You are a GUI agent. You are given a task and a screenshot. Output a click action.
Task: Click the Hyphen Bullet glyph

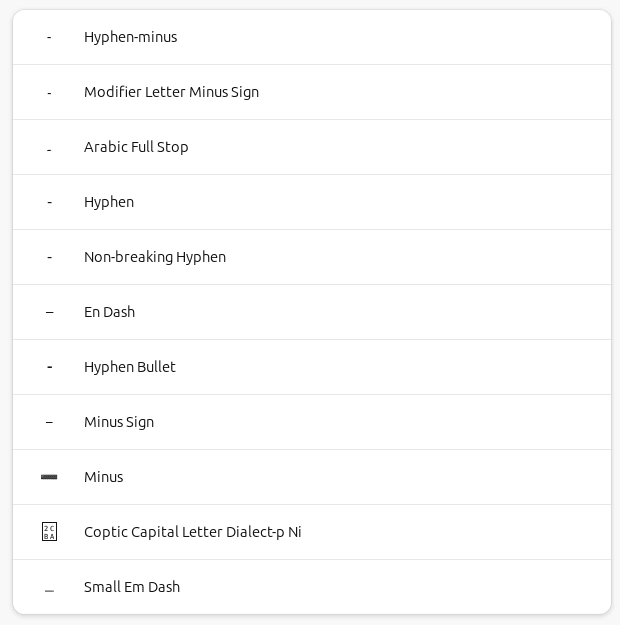(49, 367)
